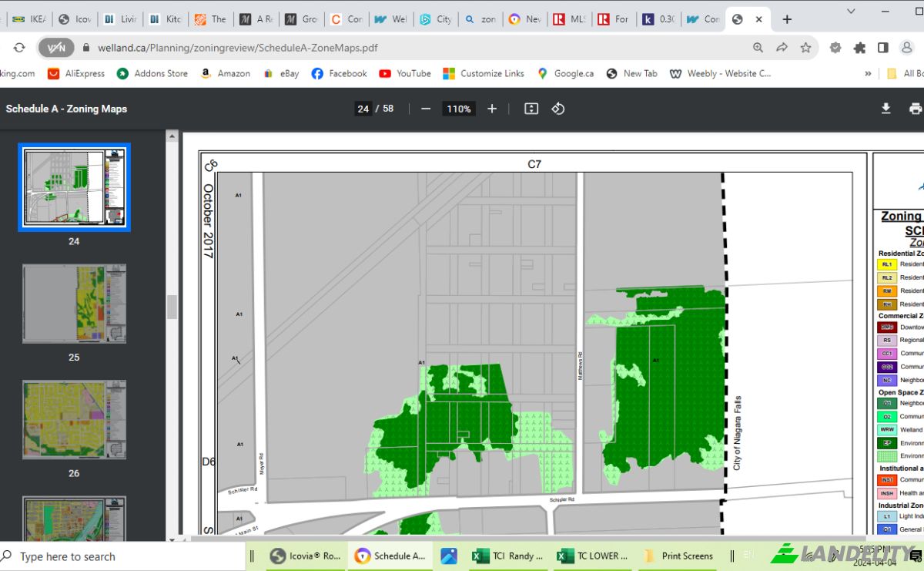Image resolution: width=924 pixels, height=571 pixels.
Task: Open the Amazon bookmark
Action: [225, 74]
